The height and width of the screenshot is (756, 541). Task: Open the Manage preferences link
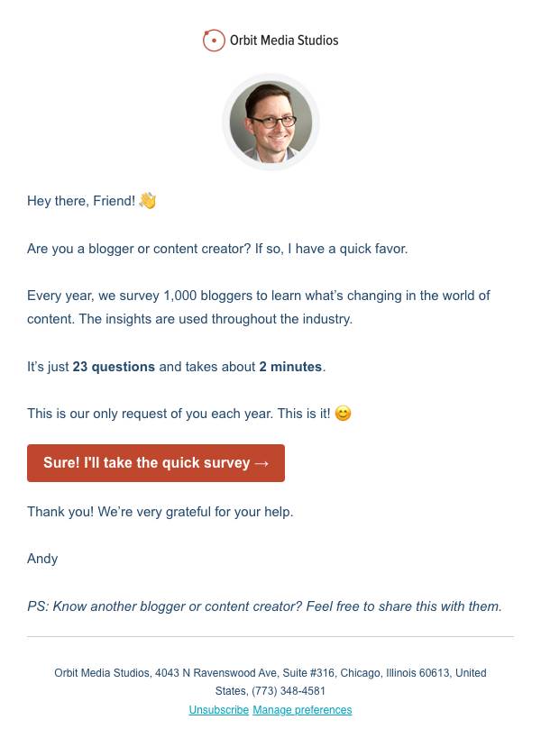click(302, 710)
